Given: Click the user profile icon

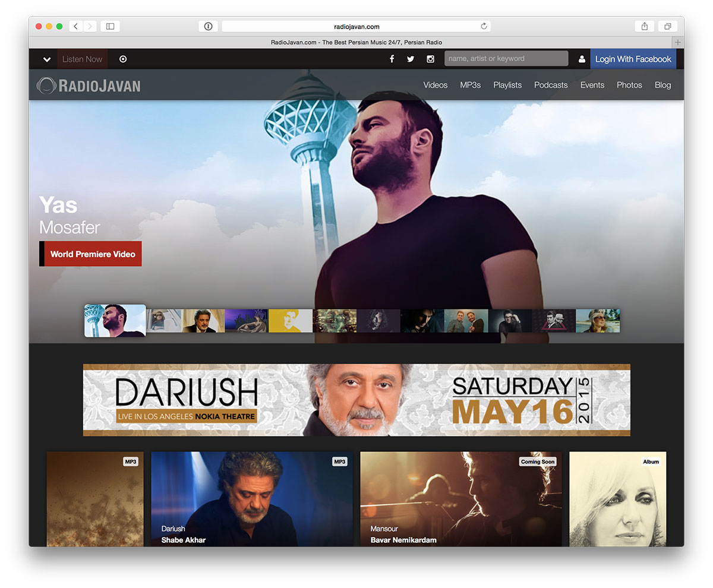Looking at the screenshot, I should tap(582, 59).
